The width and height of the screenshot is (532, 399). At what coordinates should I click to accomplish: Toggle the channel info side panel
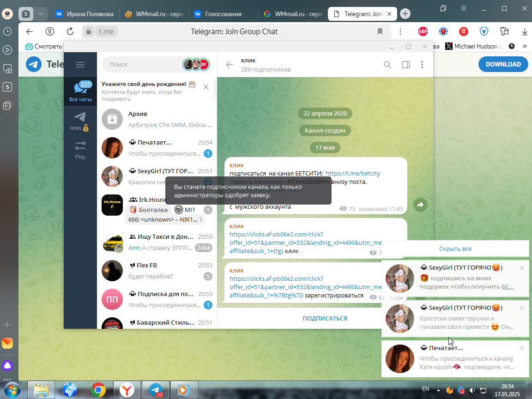(406, 65)
